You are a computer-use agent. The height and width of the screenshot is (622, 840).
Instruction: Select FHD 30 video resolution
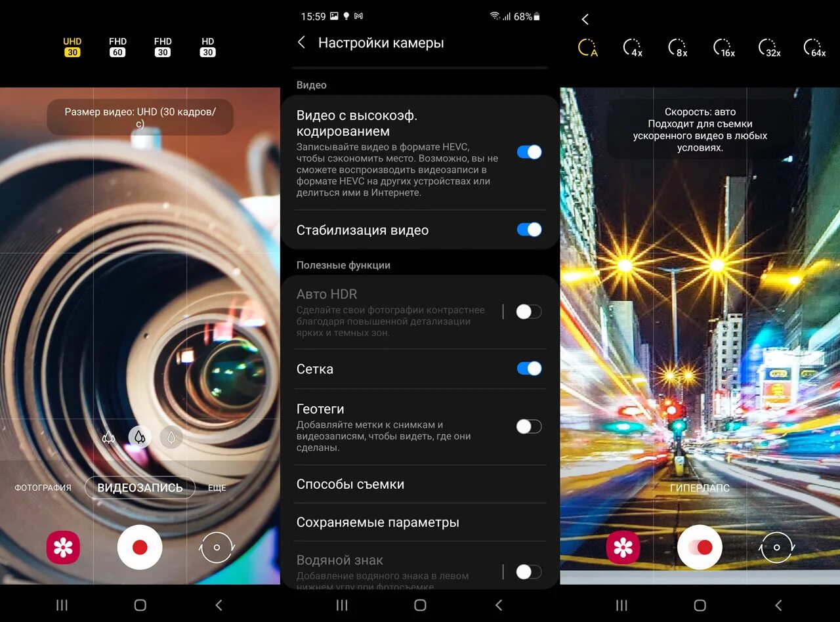(163, 47)
